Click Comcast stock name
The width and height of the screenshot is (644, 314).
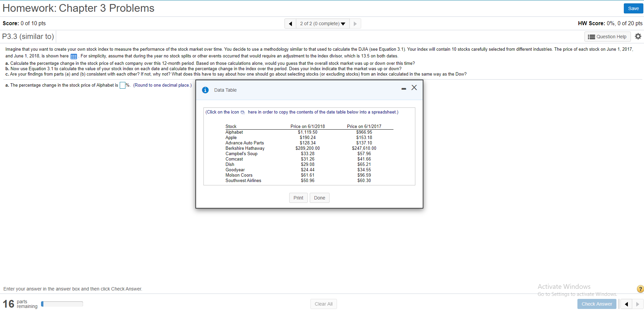(234, 159)
